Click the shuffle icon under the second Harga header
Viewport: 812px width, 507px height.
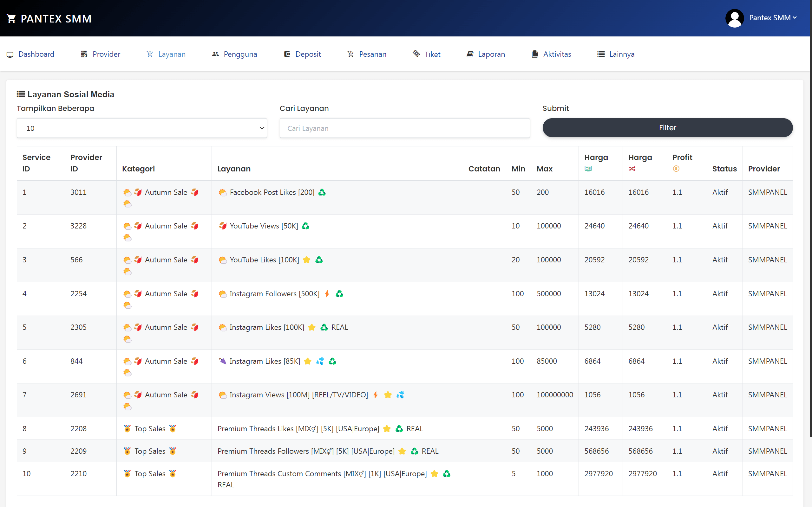(632, 169)
